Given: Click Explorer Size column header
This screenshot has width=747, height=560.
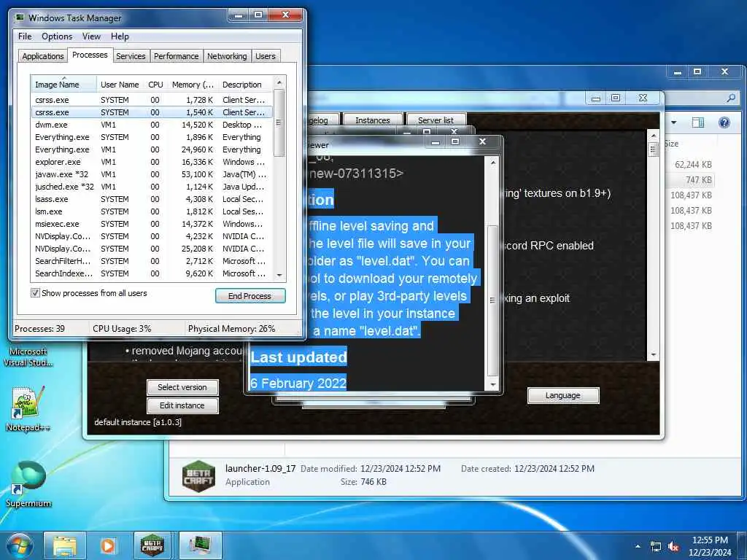Looking at the screenshot, I should point(671,144).
